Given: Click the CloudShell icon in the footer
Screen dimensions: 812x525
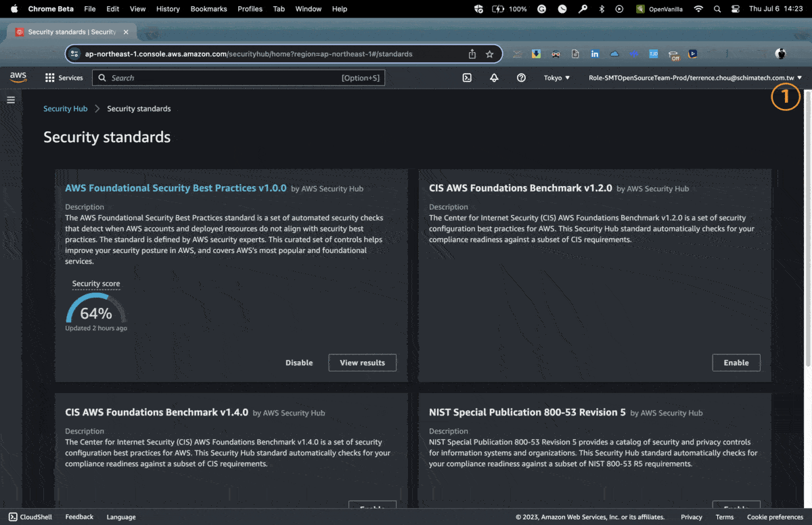Looking at the screenshot, I should 13,517.
